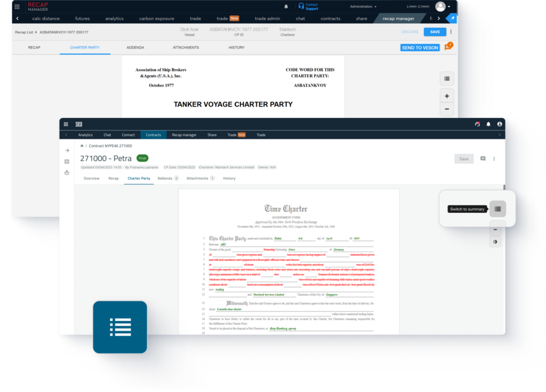Open the analytics tab in Recap Manager window
Screen dimensions: 546x392
click(115, 19)
